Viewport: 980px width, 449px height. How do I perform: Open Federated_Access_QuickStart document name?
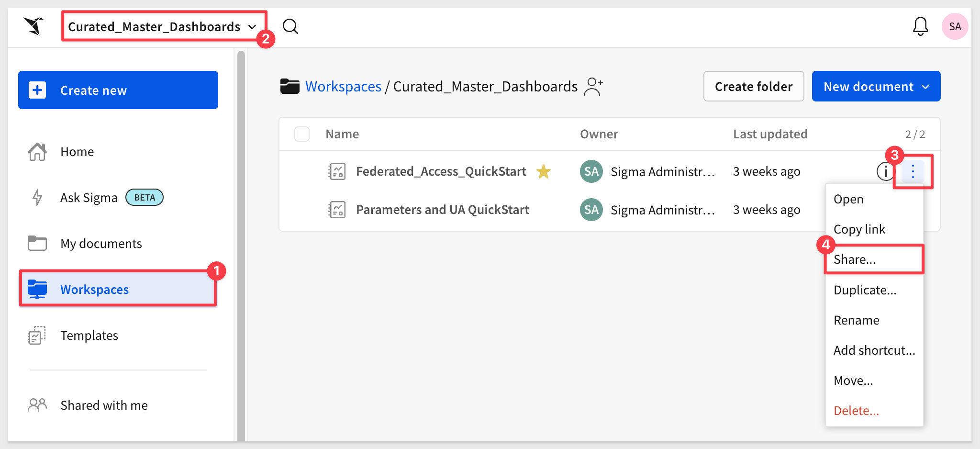[x=441, y=171]
